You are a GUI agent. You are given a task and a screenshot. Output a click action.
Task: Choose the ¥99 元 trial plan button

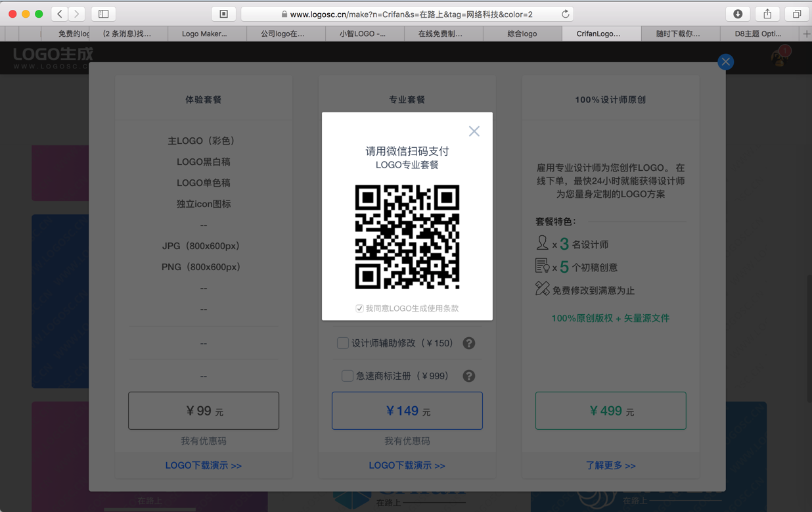pos(204,411)
